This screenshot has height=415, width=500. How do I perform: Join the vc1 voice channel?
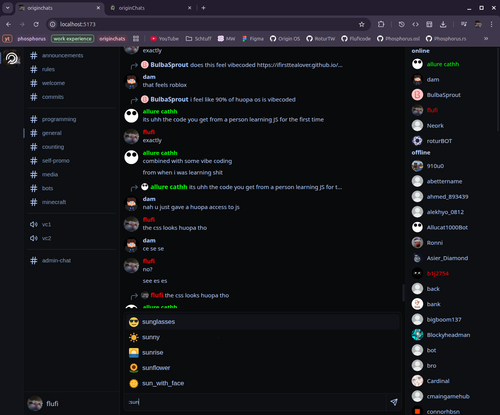click(x=71, y=224)
